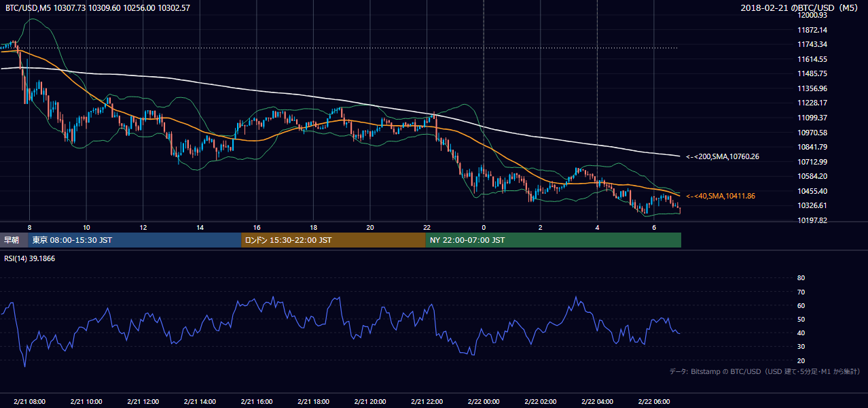The width and height of the screenshot is (868, 408).
Task: Click price axis value 10841.79
Action: coord(813,147)
